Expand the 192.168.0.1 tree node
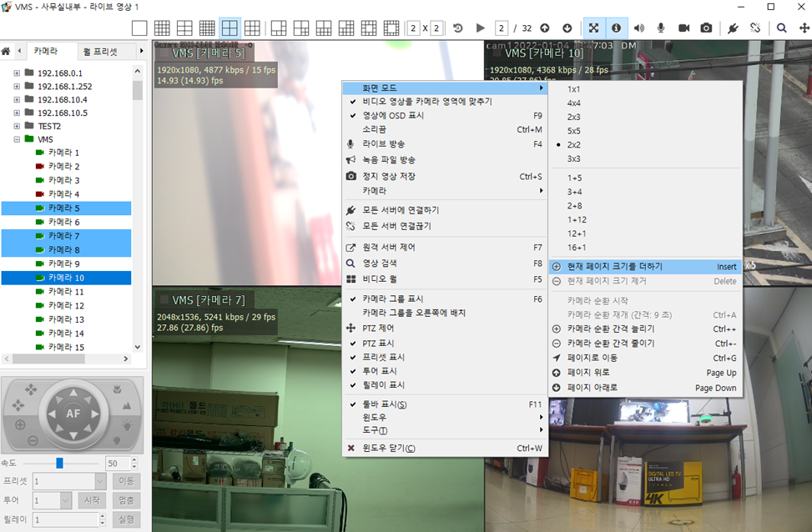Screen dimensions: 812x532 point(17,73)
